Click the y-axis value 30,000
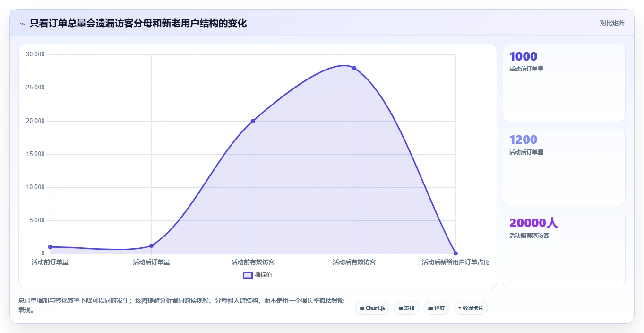This screenshot has width=644, height=333. click(35, 54)
